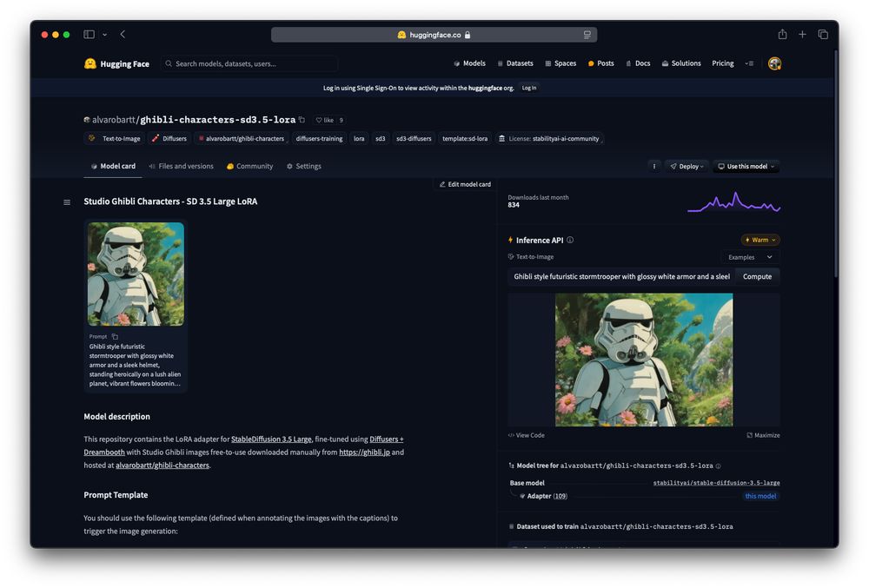Image resolution: width=869 pixels, height=588 pixels.
Task: Copy the prompt with copy icon
Action: click(115, 337)
